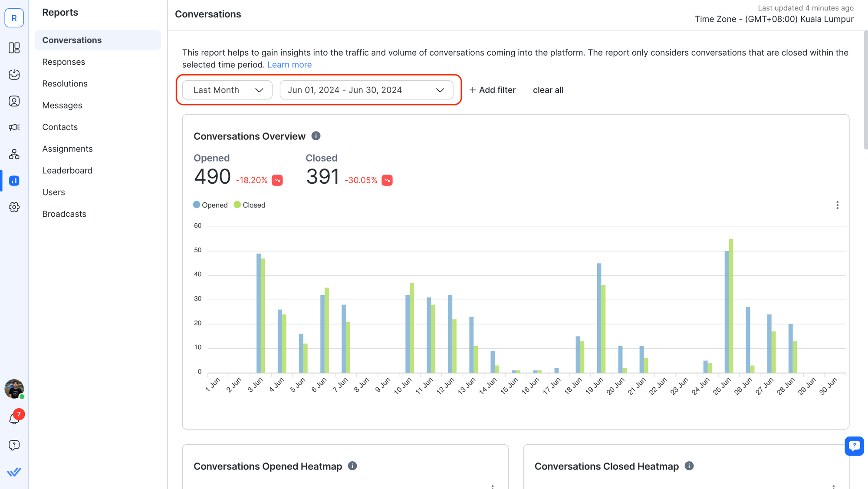Open the contacts icon in sidebar
Screen dimensions: 868x489
14,101
